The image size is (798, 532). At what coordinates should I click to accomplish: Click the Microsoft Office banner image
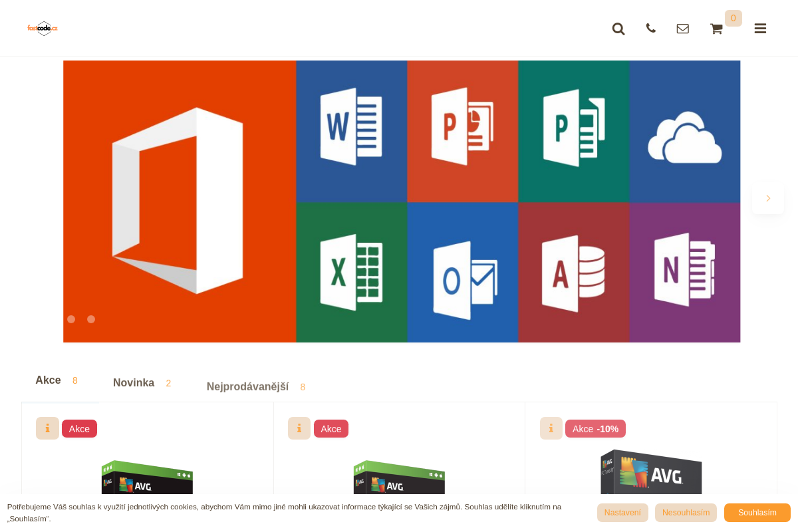(x=402, y=201)
